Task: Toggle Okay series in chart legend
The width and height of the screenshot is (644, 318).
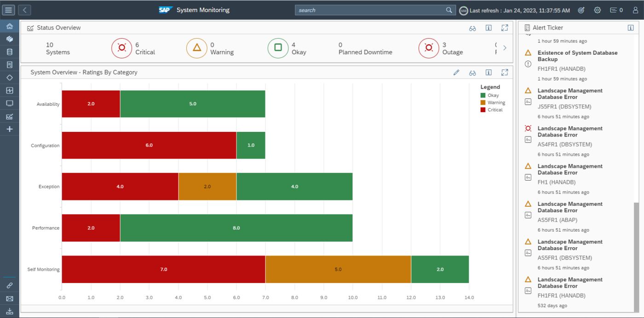Action: click(490, 96)
